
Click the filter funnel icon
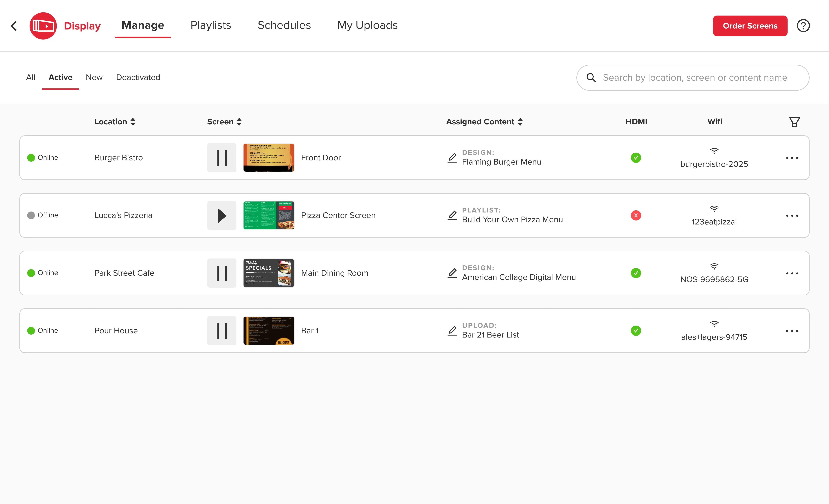pos(794,122)
